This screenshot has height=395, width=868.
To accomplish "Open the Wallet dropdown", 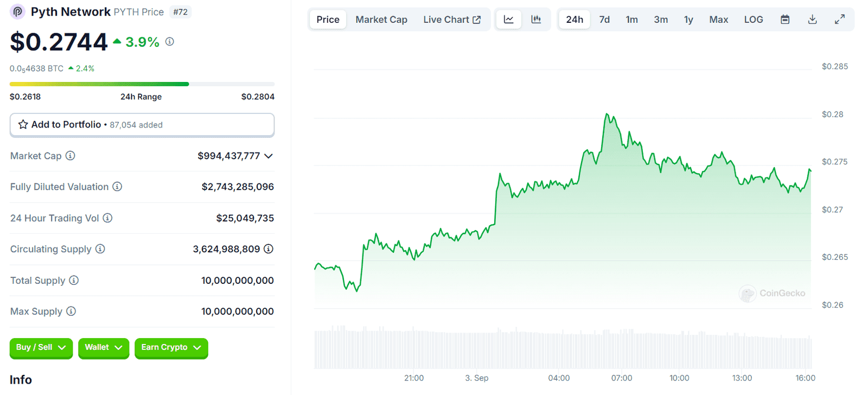I will 104,348.
